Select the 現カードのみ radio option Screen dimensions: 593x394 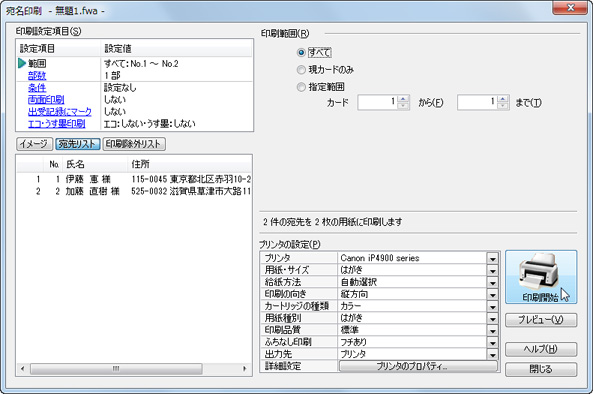[301, 70]
